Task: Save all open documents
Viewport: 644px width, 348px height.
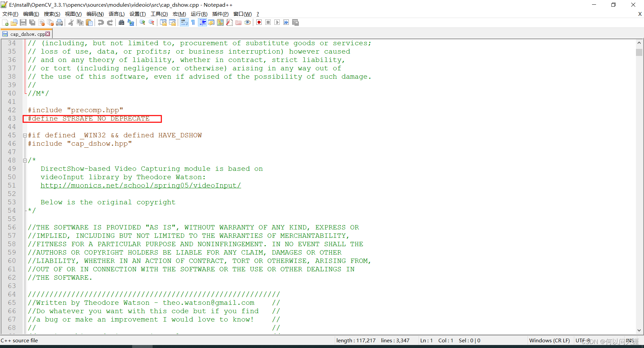Action: (x=32, y=22)
